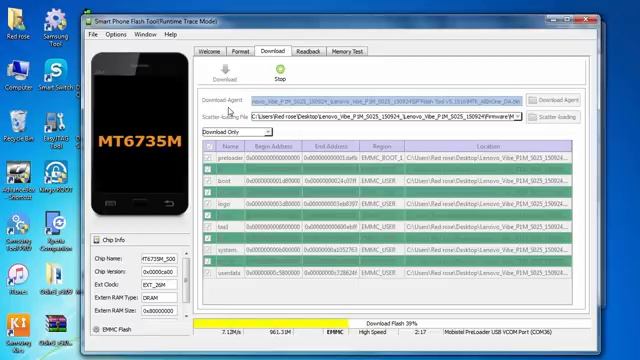This screenshot has width=640, height=360.
Task: Expand the Scatter-loading File path dropdown arrow
Action: click(518, 117)
